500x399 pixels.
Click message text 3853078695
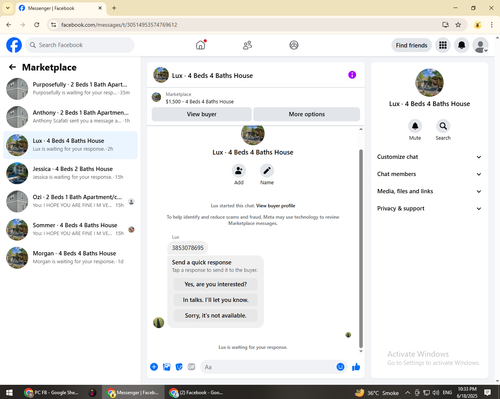tap(188, 248)
